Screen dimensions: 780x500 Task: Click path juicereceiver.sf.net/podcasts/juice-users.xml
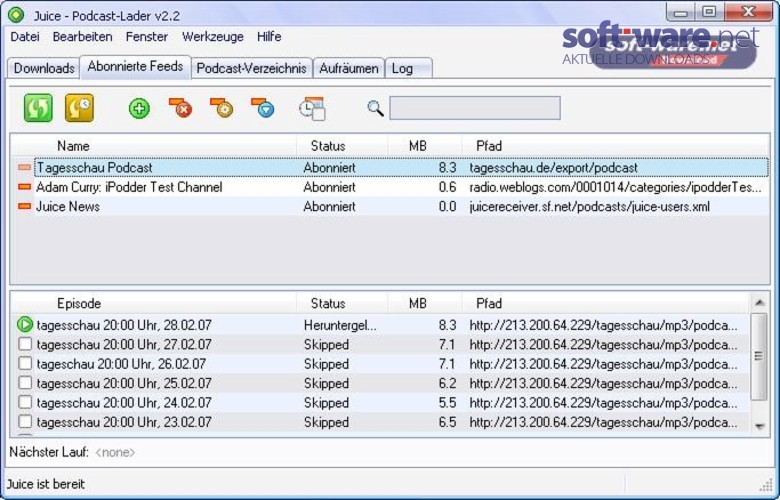[x=589, y=206]
